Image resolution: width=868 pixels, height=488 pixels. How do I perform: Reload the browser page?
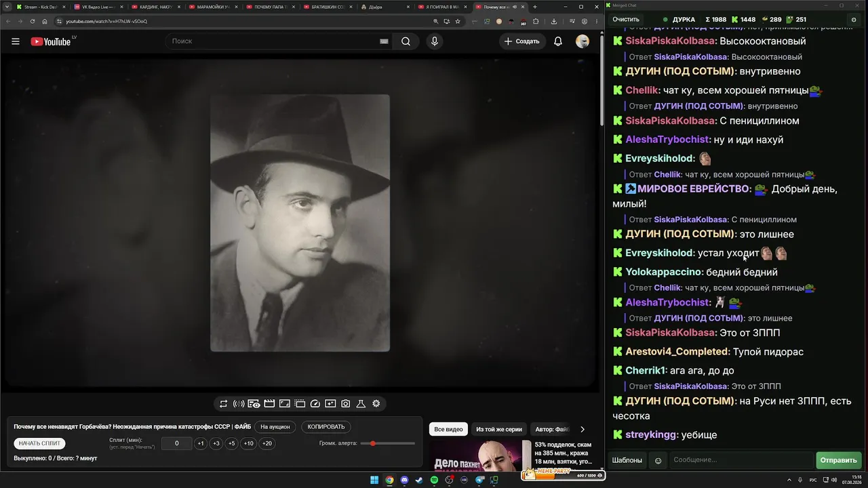point(32,21)
